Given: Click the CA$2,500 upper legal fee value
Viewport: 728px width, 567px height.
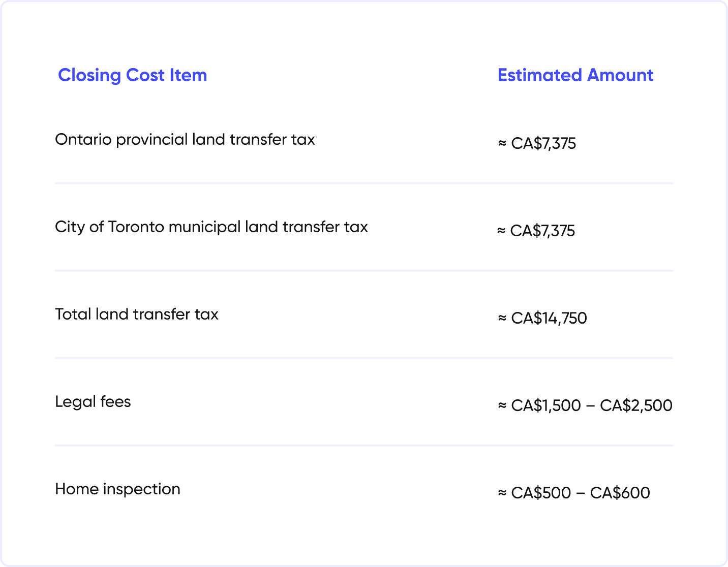Looking at the screenshot, I should pos(636,406).
